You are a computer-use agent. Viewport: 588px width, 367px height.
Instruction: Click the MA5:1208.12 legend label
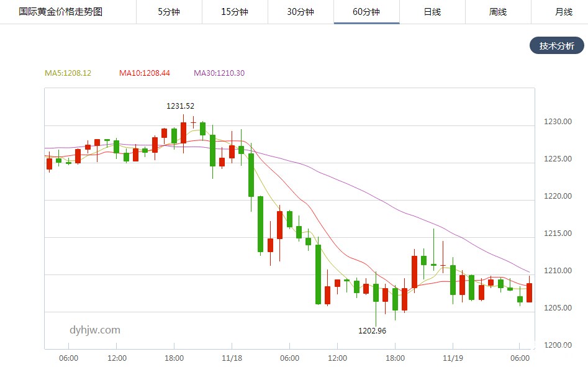pyautogui.click(x=68, y=73)
